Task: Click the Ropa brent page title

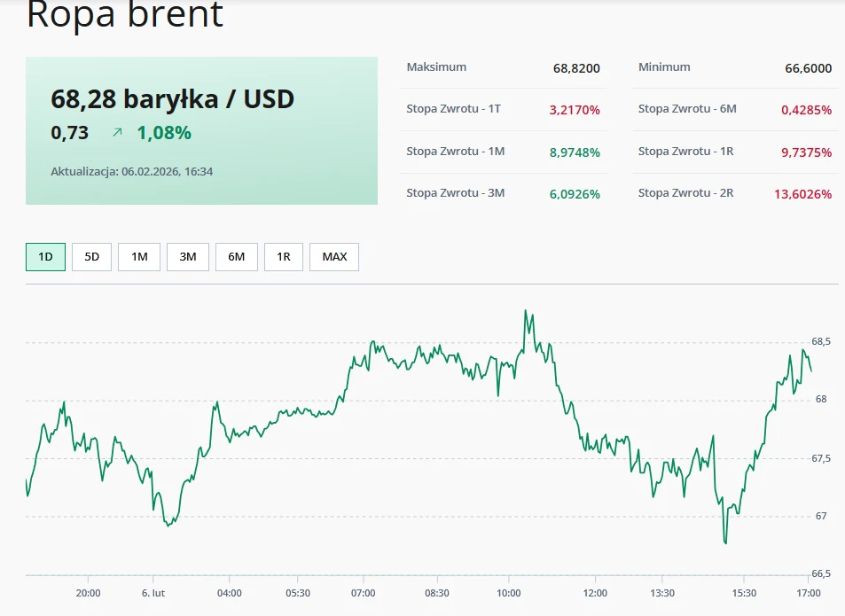Action: tap(126, 16)
